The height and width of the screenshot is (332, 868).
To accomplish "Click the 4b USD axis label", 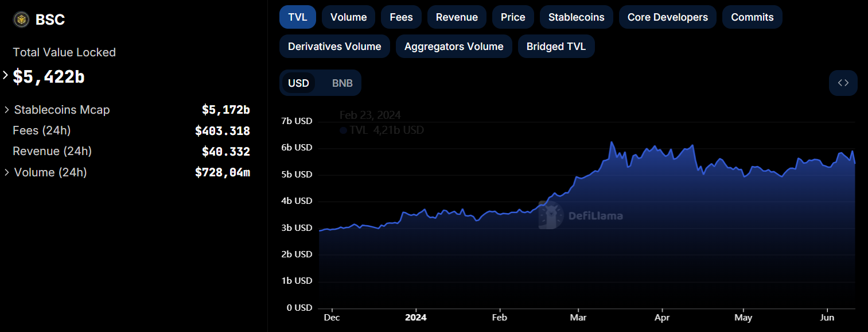I will [297, 201].
